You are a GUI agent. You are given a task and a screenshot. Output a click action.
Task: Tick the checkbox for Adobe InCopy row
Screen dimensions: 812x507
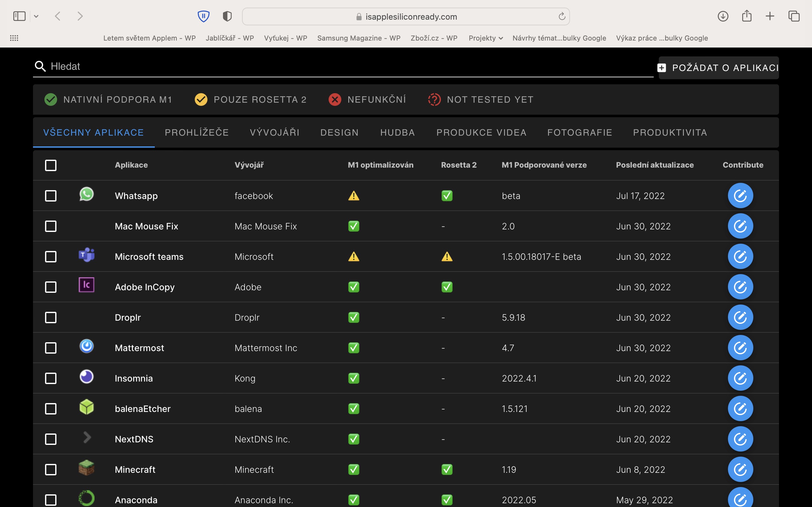(51, 287)
